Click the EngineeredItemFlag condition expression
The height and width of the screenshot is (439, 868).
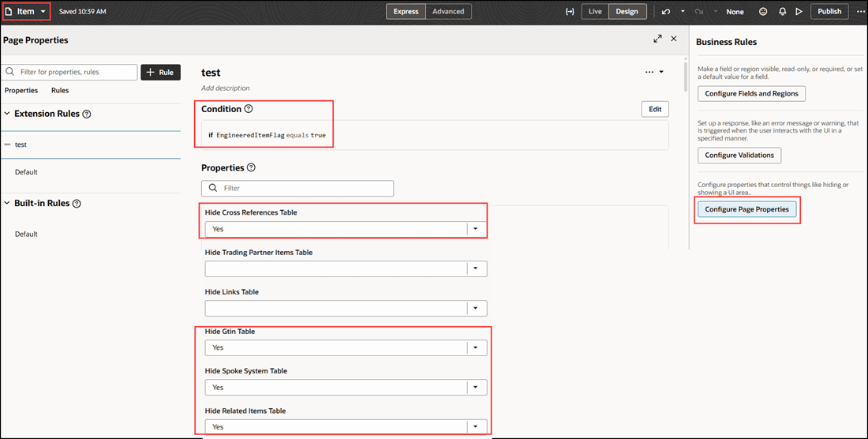coord(267,135)
